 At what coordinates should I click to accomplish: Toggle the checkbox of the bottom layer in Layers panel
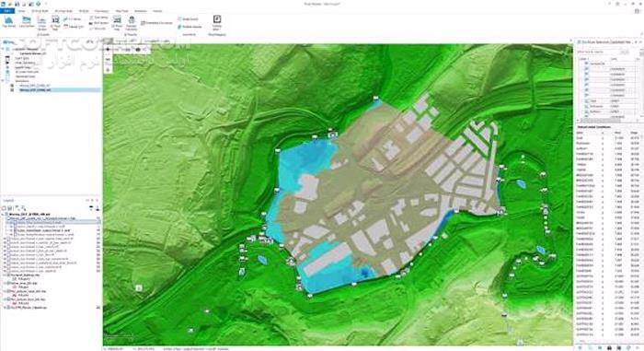(x=7, y=308)
